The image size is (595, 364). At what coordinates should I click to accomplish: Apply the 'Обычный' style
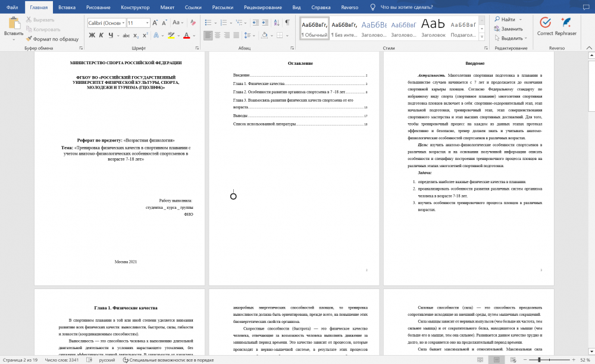[315, 28]
